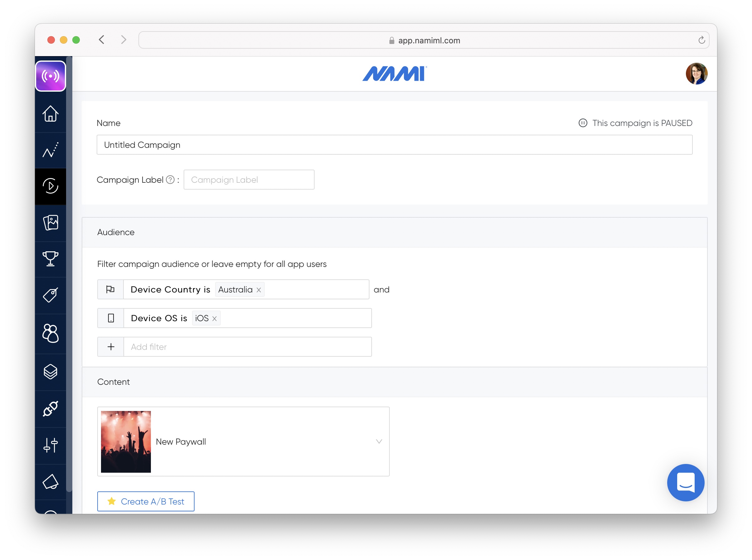Screen dimensions: 752x560
Task: Expand the New Paywall dropdown chevron
Action: click(379, 442)
